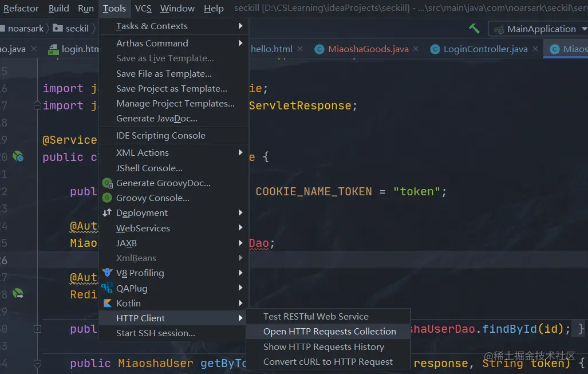The width and height of the screenshot is (588, 374).
Task: Click the @Service annotation
Action: [x=70, y=140]
